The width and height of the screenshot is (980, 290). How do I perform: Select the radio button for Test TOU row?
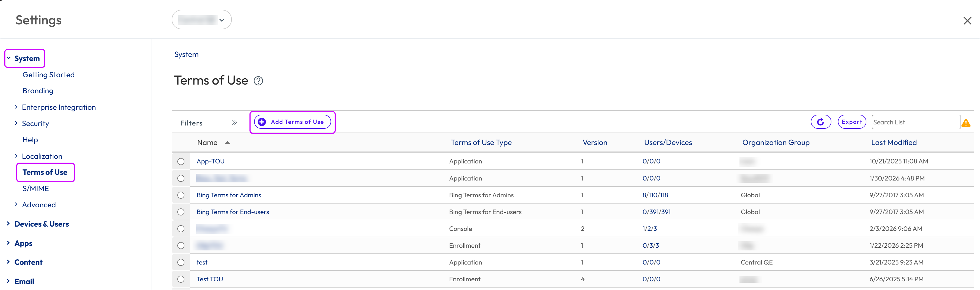click(181, 279)
